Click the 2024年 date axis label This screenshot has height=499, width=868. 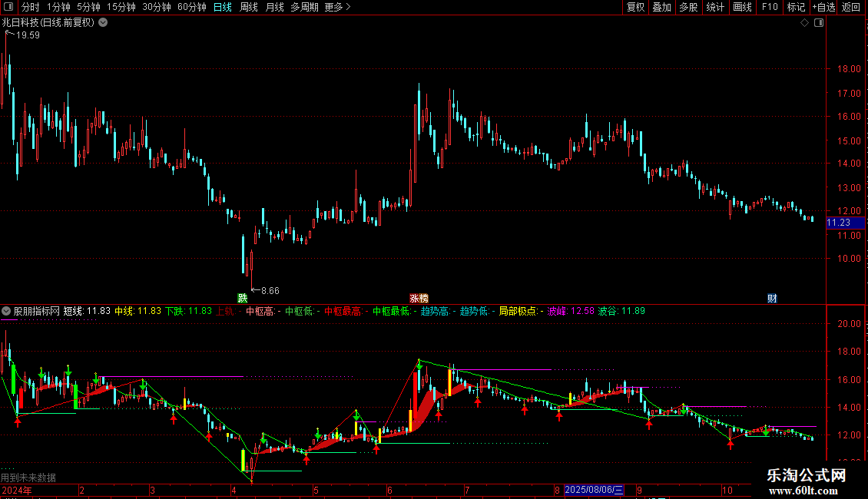pyautogui.click(x=17, y=490)
